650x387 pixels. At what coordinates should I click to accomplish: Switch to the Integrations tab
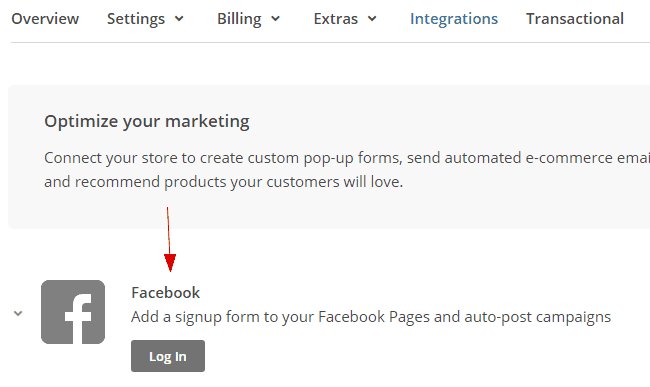tap(454, 19)
